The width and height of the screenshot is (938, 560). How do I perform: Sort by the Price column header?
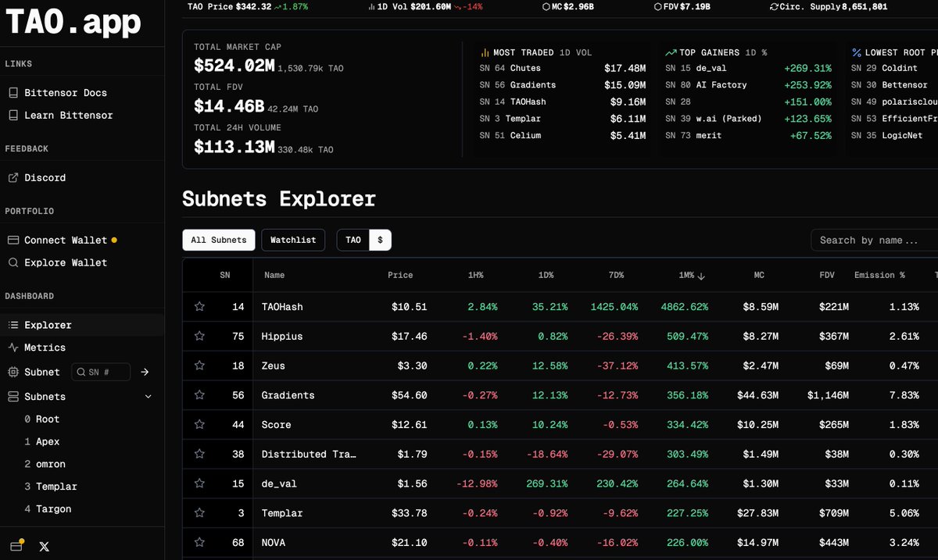[x=400, y=275]
